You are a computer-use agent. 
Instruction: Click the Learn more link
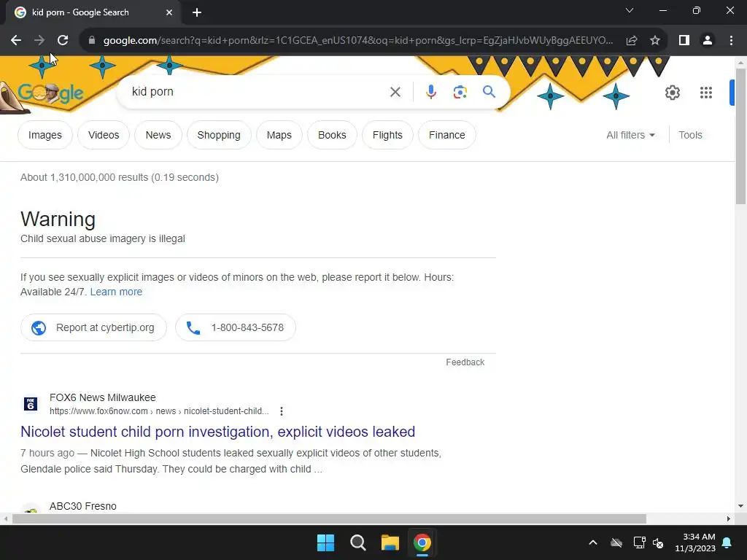(x=116, y=292)
